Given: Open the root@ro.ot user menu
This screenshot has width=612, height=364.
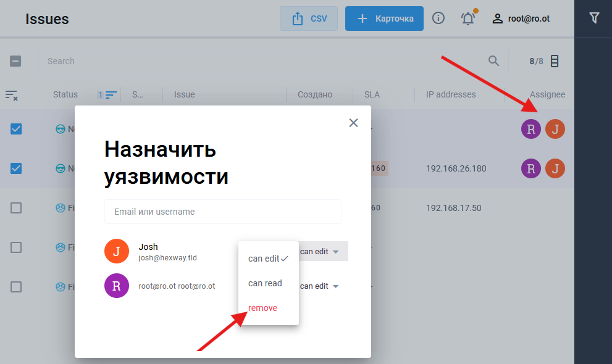Looking at the screenshot, I should click(x=521, y=19).
